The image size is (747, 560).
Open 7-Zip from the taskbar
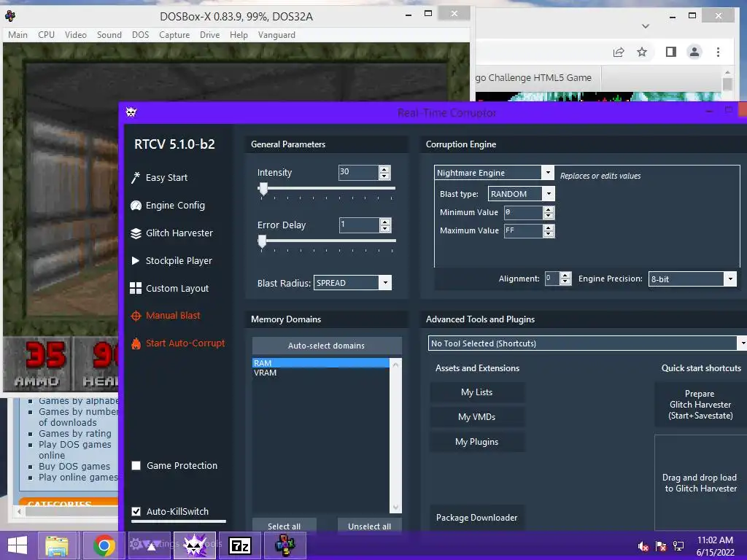239,545
